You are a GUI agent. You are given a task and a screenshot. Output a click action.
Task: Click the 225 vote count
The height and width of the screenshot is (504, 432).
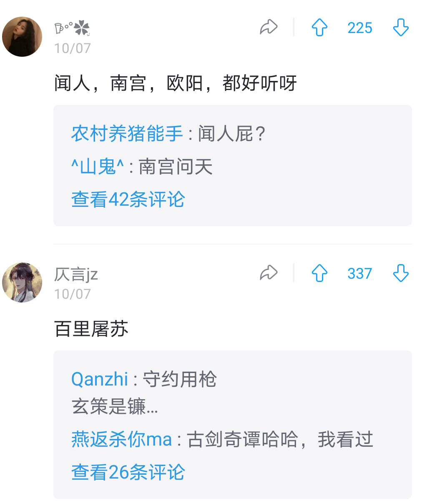point(359,28)
